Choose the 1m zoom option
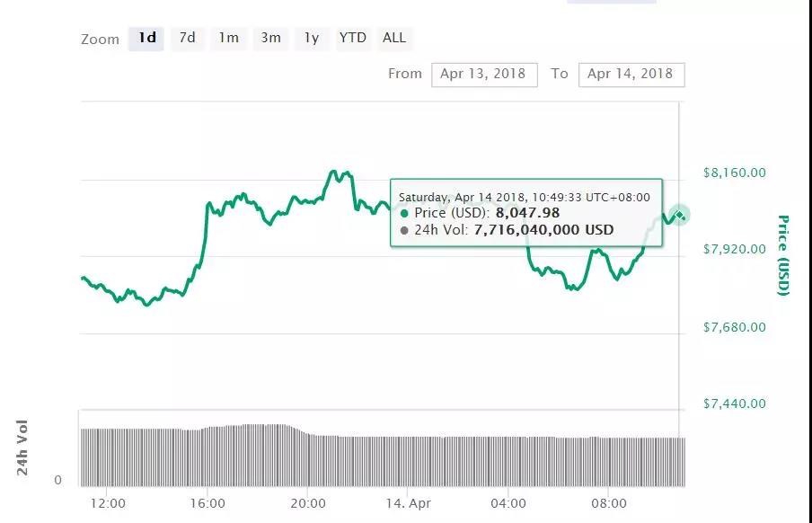Image resolution: width=812 pixels, height=523 pixels. [229, 38]
